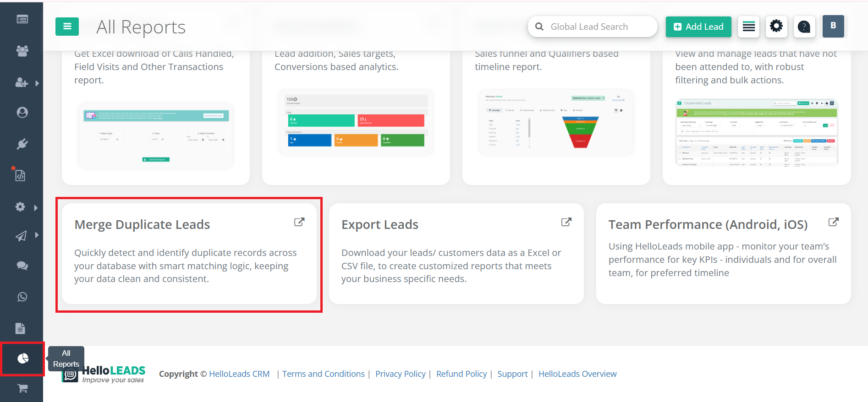Open the Terms and Conditions link

pos(323,374)
